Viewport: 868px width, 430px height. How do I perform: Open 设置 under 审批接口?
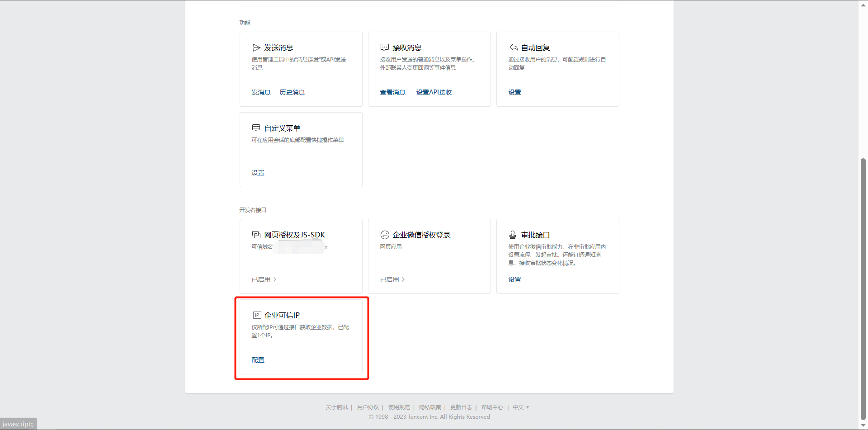point(514,279)
